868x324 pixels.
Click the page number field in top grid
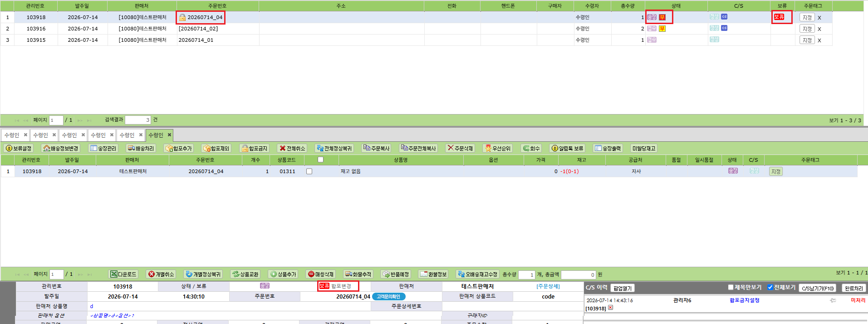point(56,120)
